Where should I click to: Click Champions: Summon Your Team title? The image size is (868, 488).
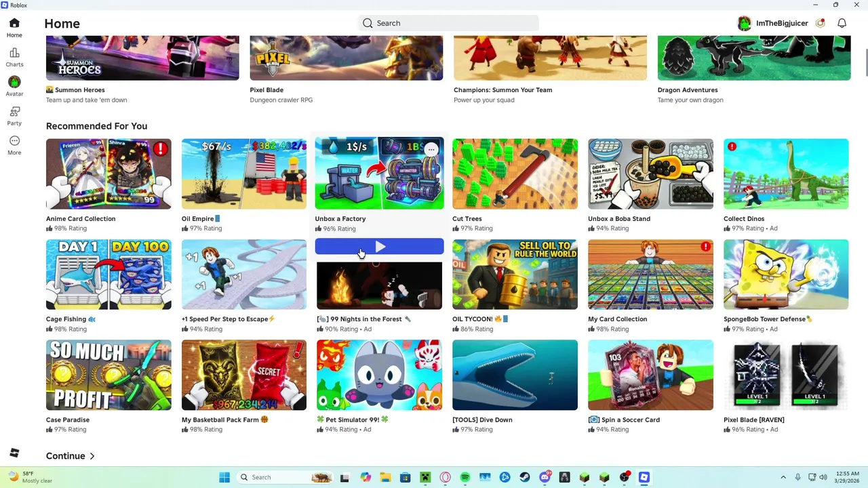[x=502, y=89]
